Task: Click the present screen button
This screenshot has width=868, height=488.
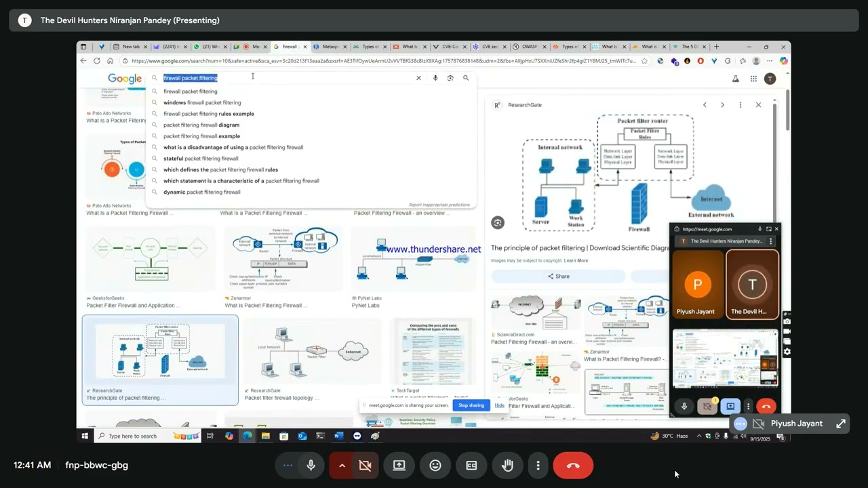Action: pyautogui.click(x=399, y=466)
